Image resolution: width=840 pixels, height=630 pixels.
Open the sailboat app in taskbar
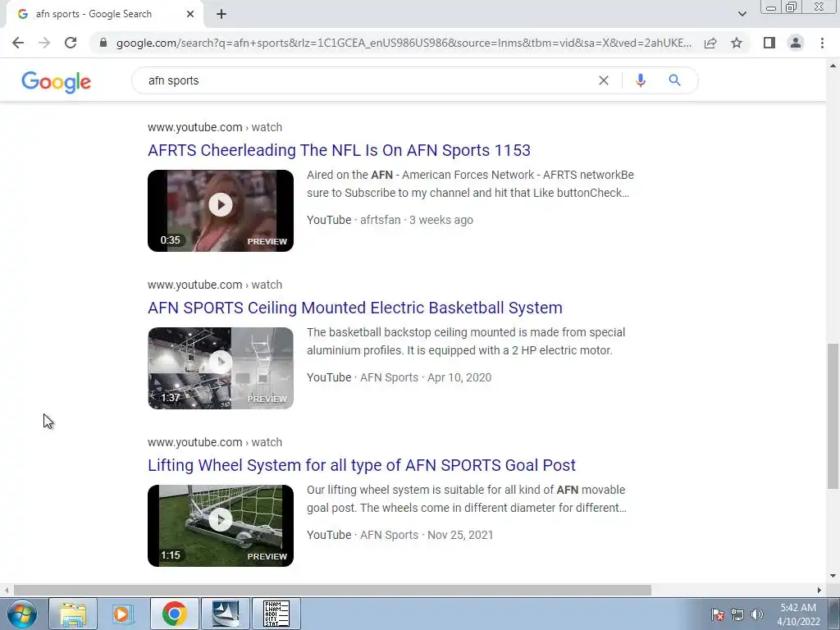(225, 614)
